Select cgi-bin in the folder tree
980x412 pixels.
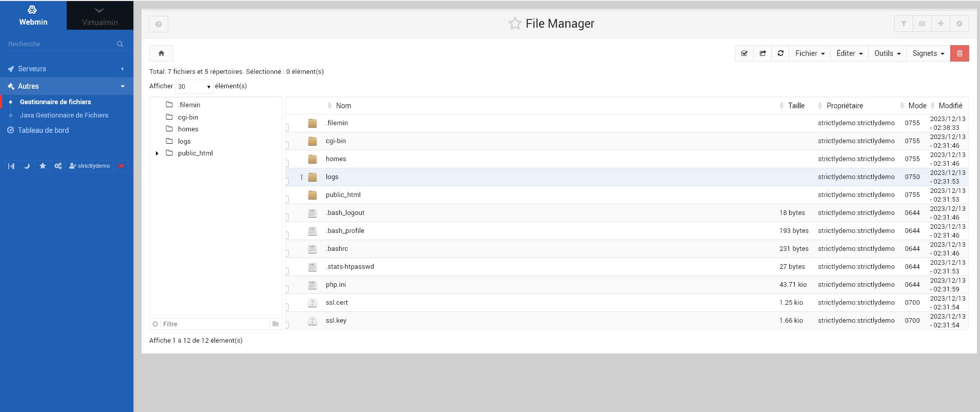point(188,117)
